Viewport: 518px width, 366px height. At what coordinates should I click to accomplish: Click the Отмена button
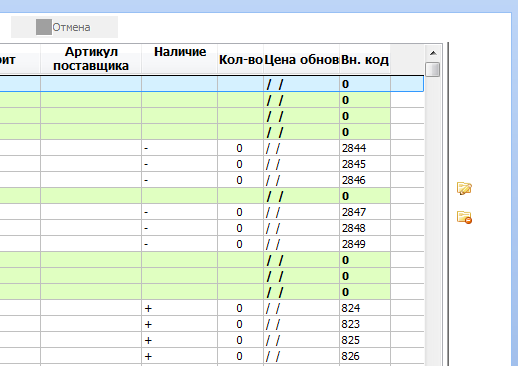click(64, 27)
